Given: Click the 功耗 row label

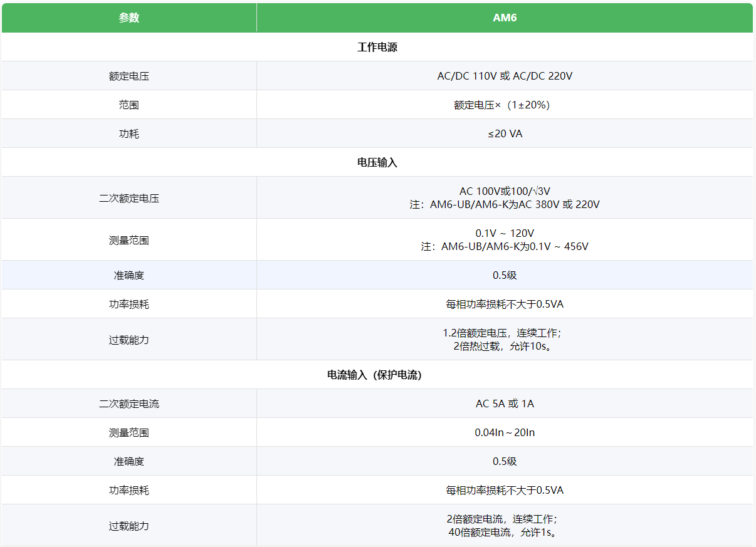Looking at the screenshot, I should coord(129,133).
